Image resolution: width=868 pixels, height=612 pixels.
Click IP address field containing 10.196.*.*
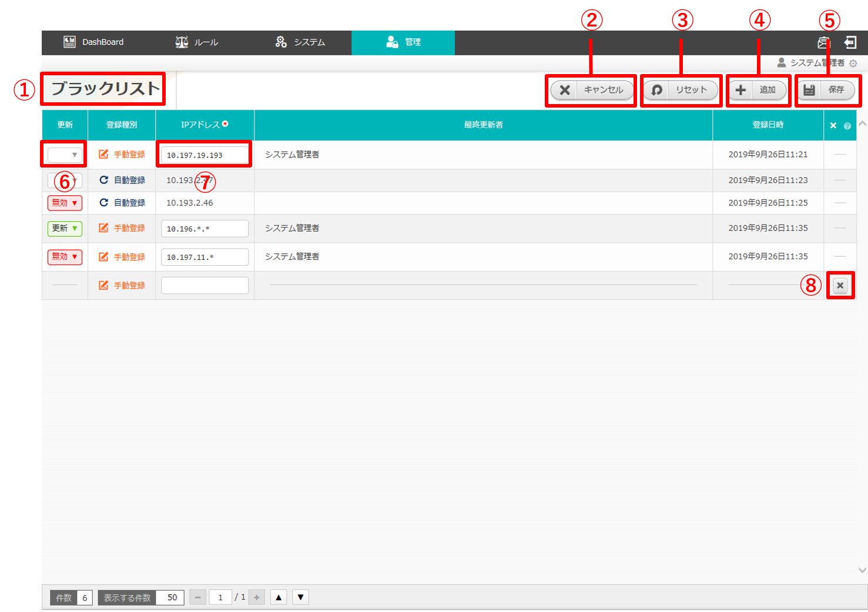pos(205,229)
